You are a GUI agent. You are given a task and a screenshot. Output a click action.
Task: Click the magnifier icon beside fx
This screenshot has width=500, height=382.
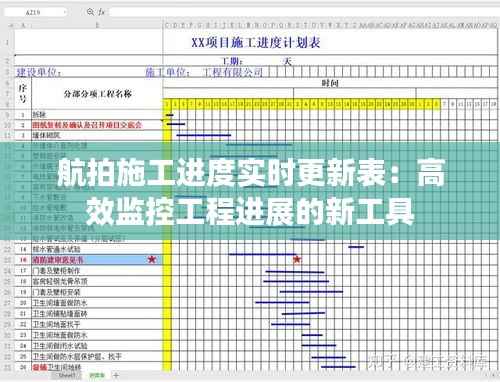tap(90, 12)
